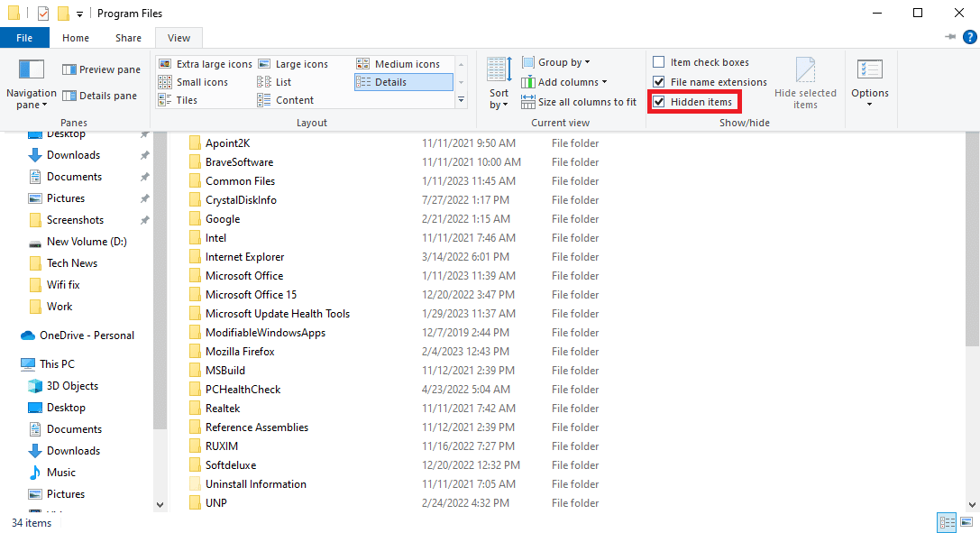Screen dimensions: 980x533
Task: Select the Details layout
Action: pyautogui.click(x=404, y=82)
